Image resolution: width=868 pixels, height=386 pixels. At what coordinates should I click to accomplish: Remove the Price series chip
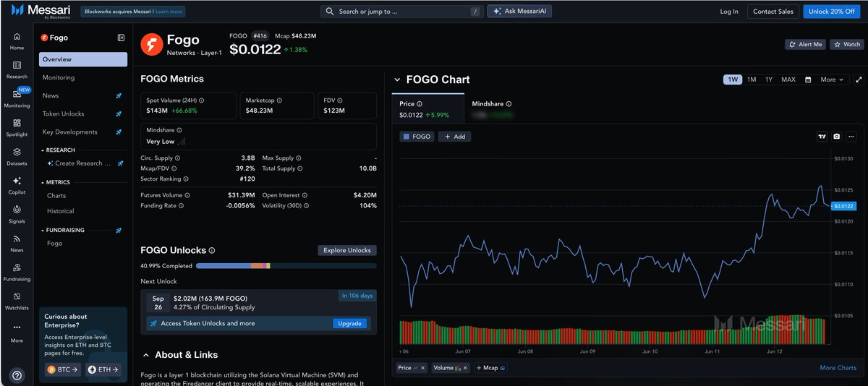pos(422,368)
